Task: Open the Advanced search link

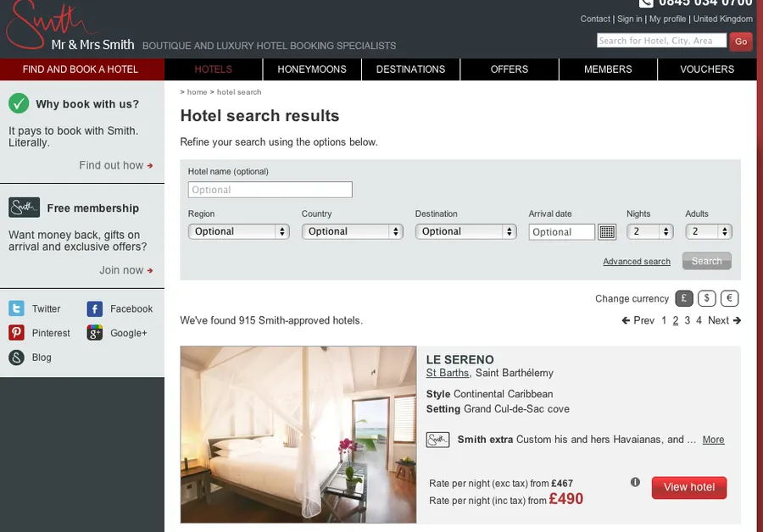Action: 636,262
